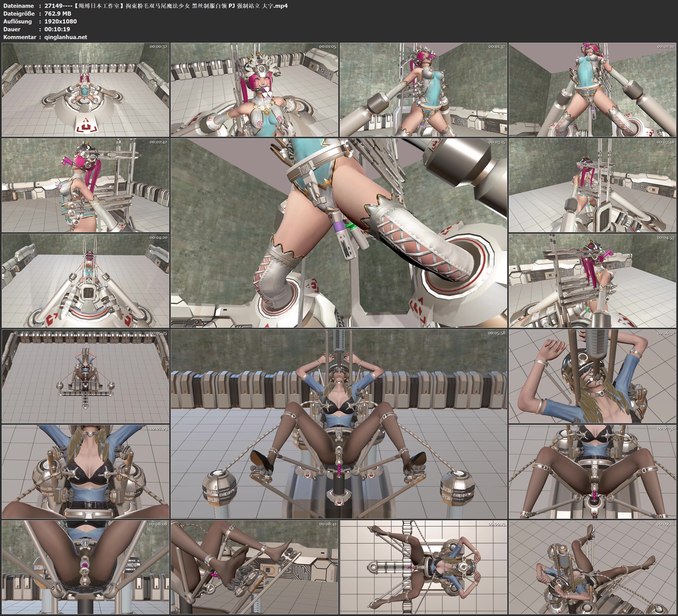Open the frame at timestamp 00:08:41
Image resolution: width=678 pixels, height=616 pixels.
(x=254, y=567)
